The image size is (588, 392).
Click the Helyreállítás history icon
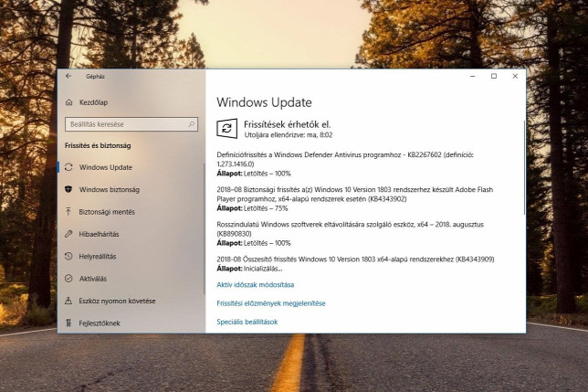(68, 256)
